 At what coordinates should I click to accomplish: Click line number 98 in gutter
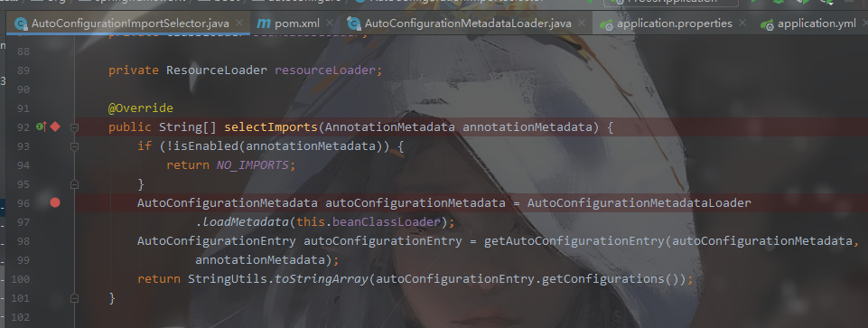click(x=23, y=241)
